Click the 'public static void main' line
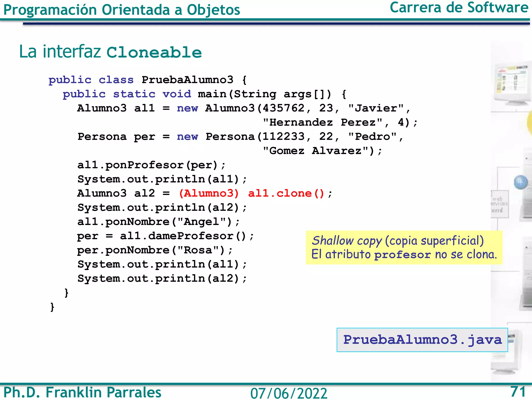This screenshot has height=399, width=532. 205,94
